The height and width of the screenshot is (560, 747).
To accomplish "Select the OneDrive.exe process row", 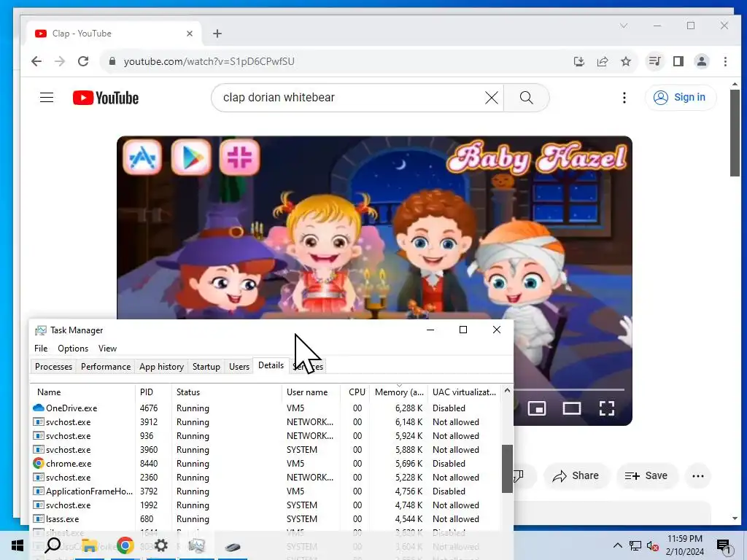I will point(266,408).
